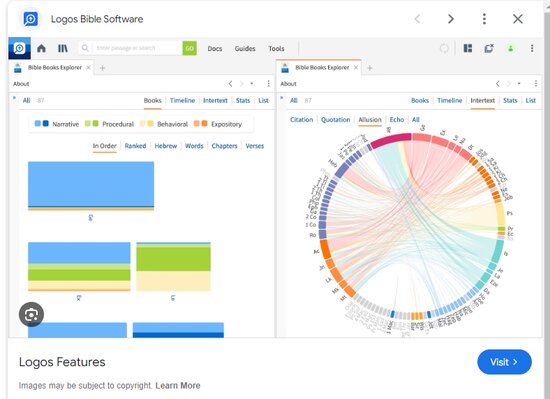Select Stats tab in right panel

510,100
